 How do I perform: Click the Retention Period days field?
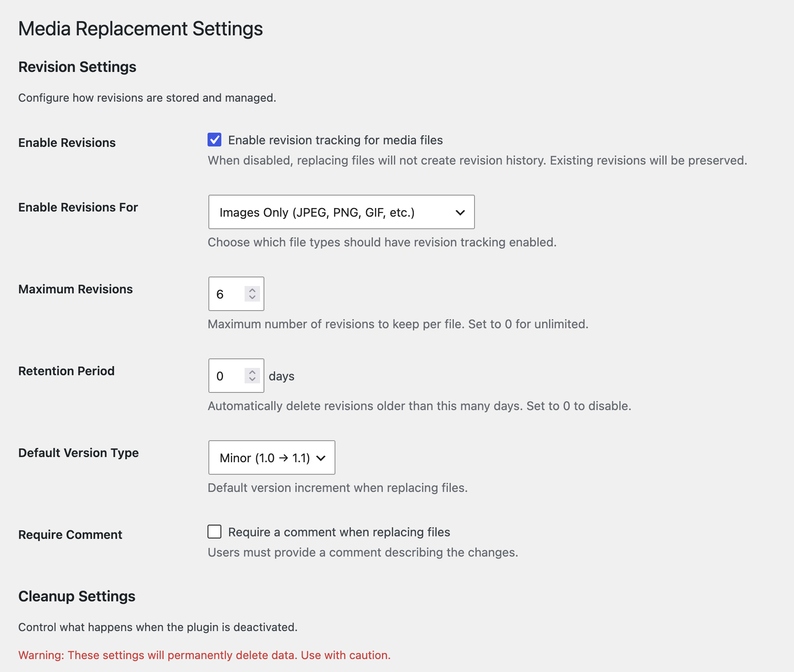point(236,376)
